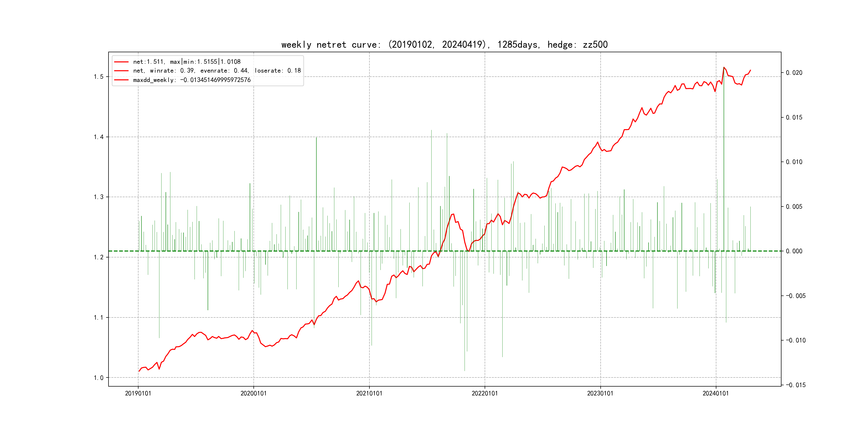Click the 20230101 x-axis date label

point(600,393)
